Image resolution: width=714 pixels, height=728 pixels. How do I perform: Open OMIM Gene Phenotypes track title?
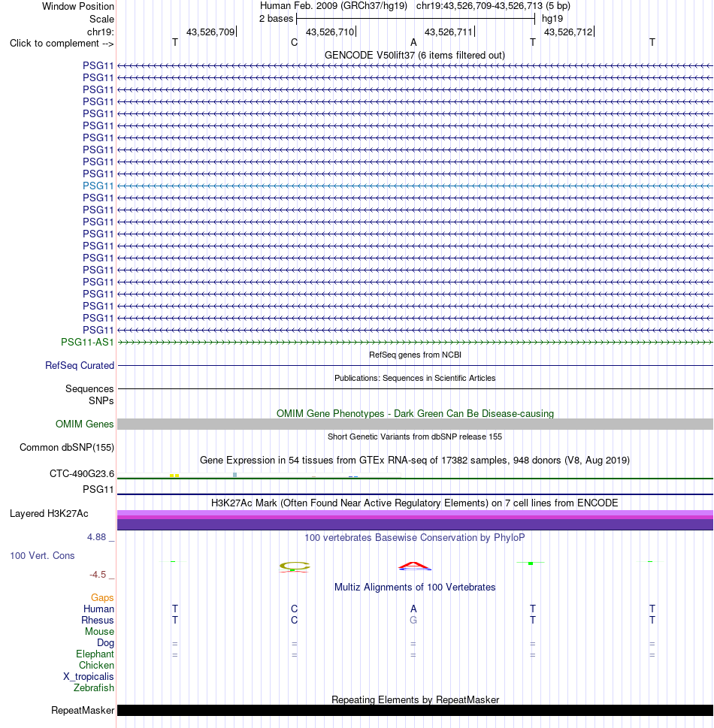click(x=415, y=414)
